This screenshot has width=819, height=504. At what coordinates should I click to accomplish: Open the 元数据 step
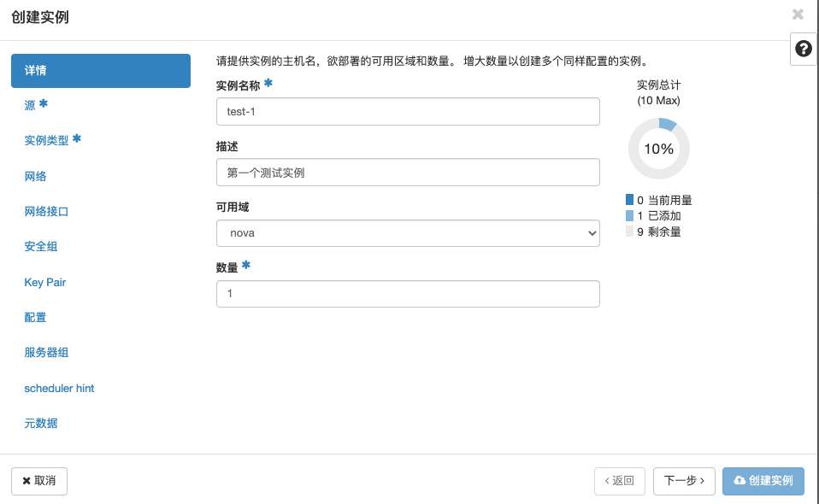click(41, 423)
